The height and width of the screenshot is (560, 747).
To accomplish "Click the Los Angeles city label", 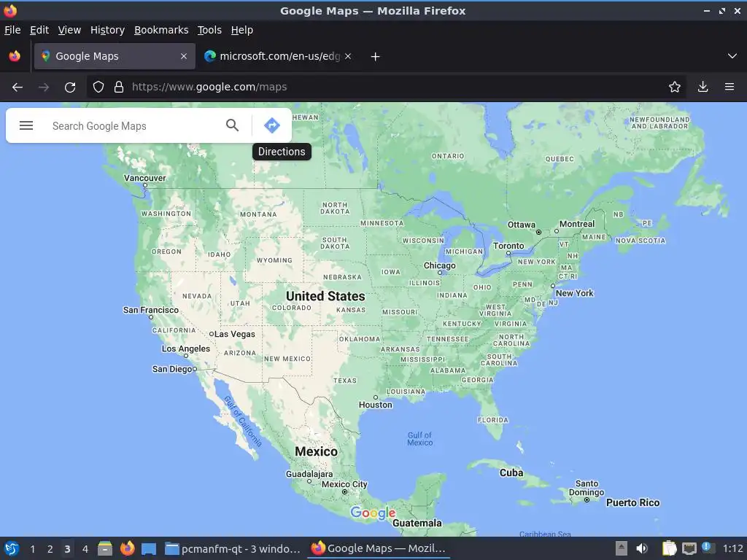I will [x=186, y=349].
